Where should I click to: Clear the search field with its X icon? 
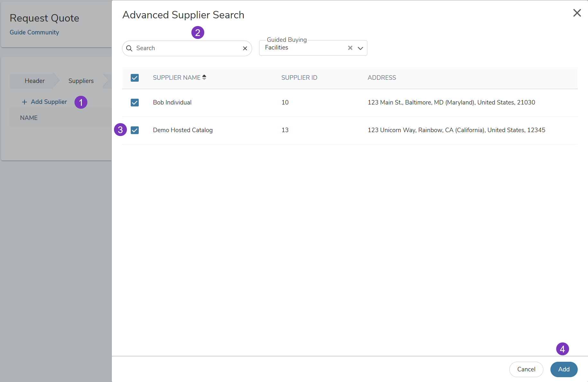[x=245, y=48]
